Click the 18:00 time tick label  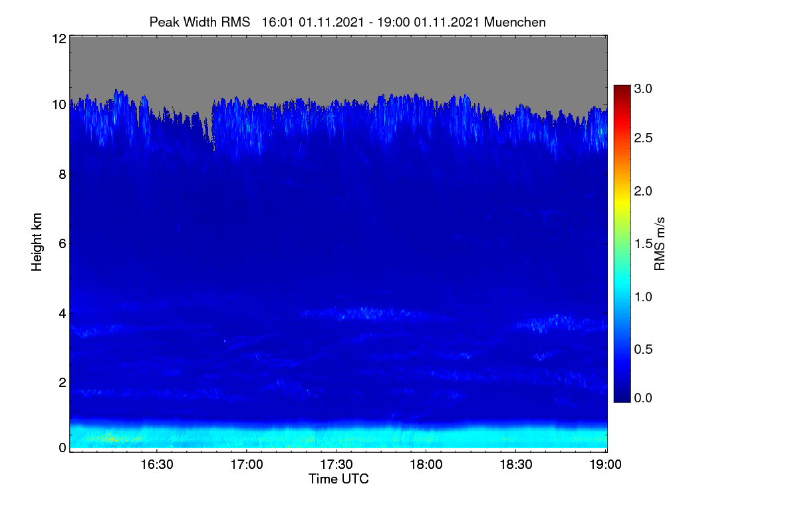[x=426, y=464]
